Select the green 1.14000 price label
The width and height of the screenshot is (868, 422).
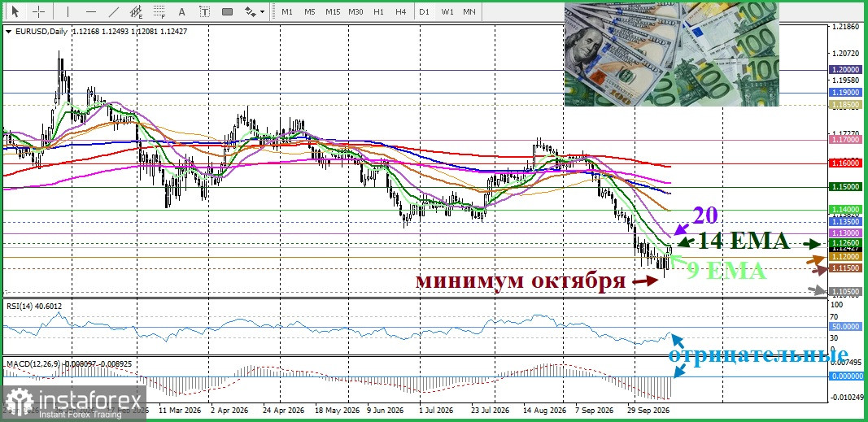846,210
